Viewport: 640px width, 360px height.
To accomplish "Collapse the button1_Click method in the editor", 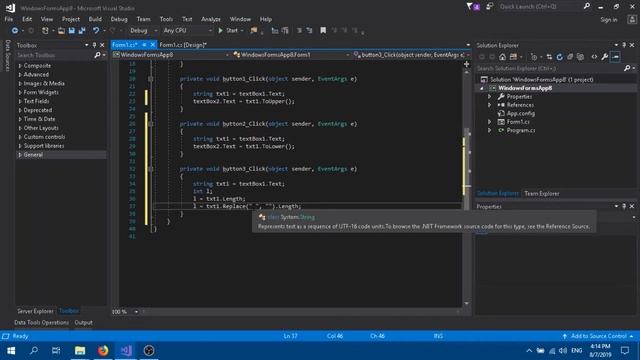I will (151, 79).
